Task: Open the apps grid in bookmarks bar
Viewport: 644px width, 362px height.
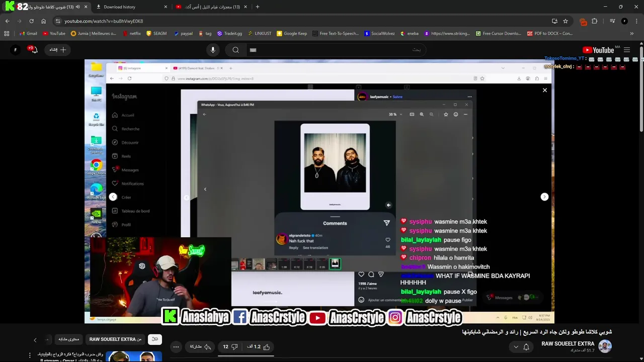Action: (7, 34)
